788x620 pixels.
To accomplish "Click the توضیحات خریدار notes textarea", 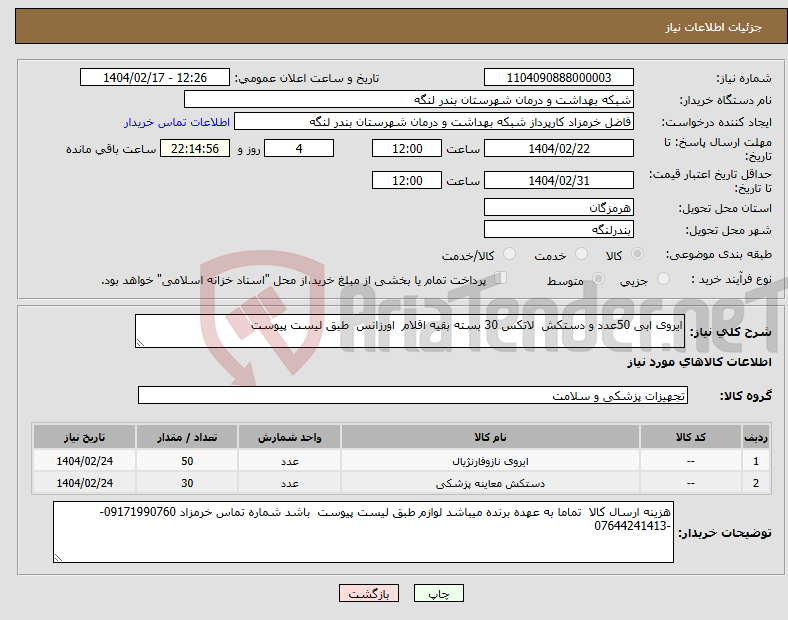I will point(363,532).
